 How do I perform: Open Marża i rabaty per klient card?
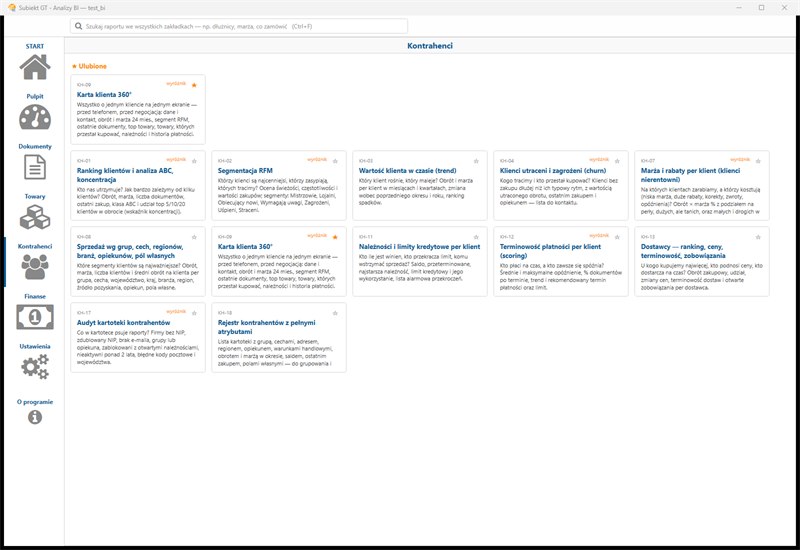(x=690, y=175)
